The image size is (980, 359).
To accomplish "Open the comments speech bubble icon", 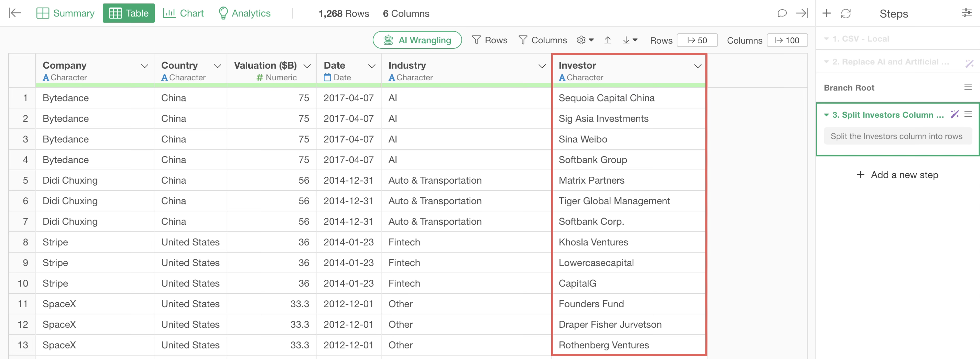I will coord(782,13).
